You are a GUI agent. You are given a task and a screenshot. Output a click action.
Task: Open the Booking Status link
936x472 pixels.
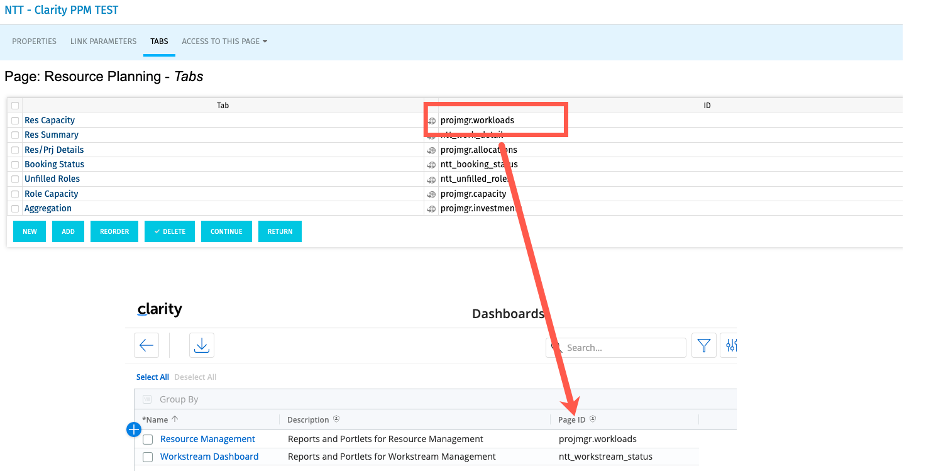(54, 164)
